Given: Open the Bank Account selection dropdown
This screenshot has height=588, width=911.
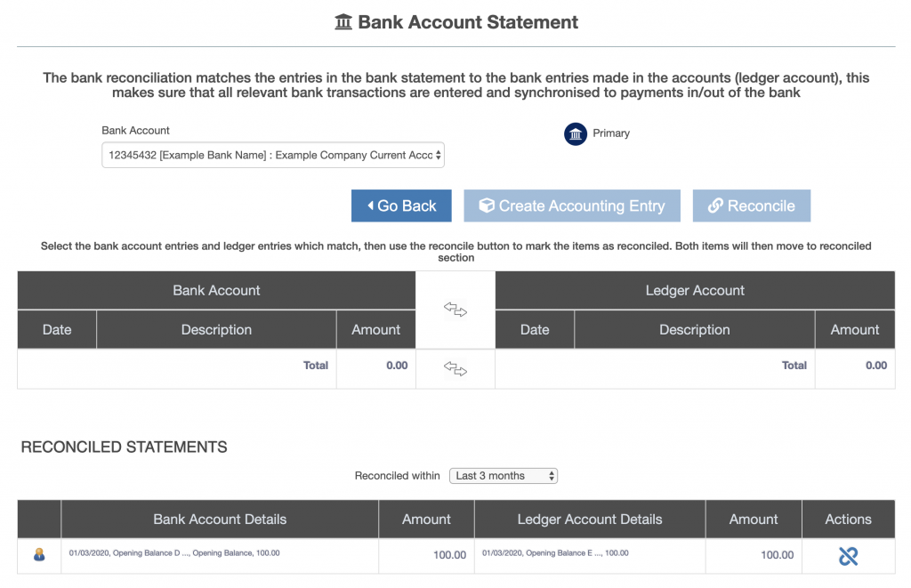Looking at the screenshot, I should (273, 155).
